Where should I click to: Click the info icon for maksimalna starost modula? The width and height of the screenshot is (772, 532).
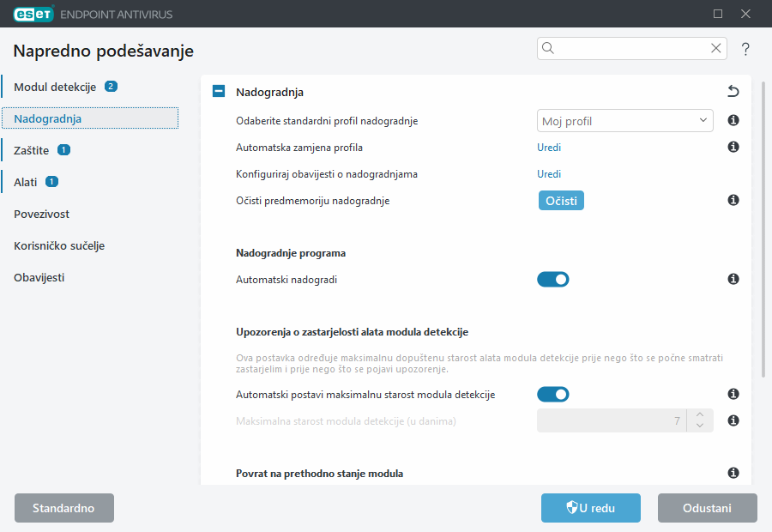(733, 420)
